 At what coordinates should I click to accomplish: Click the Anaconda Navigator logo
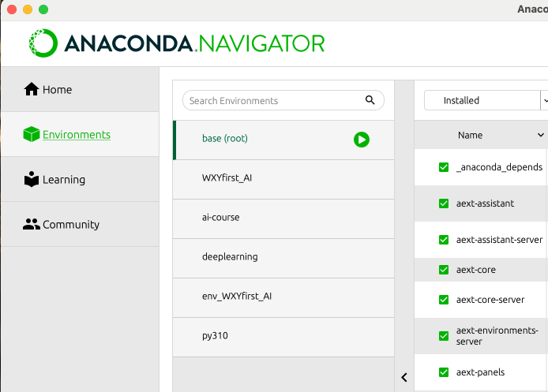pos(177,43)
